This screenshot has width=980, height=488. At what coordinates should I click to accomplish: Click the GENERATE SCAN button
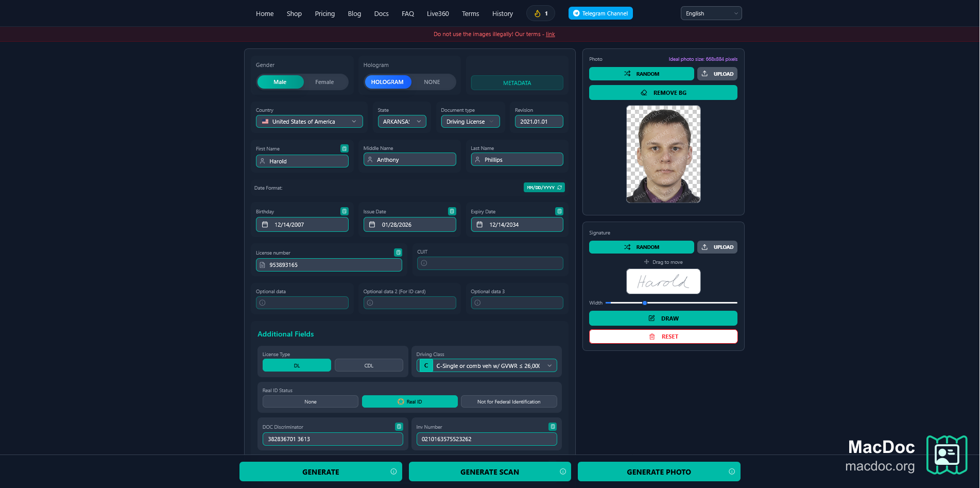click(490, 472)
